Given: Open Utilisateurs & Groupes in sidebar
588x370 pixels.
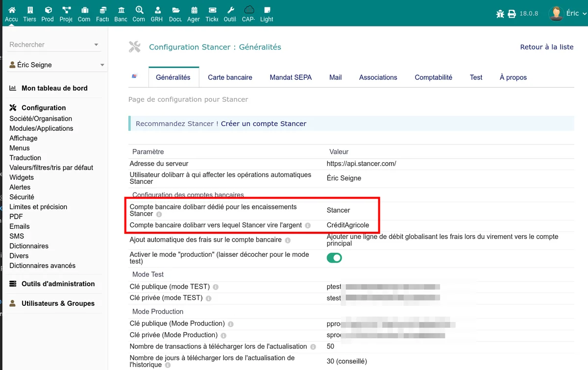Looking at the screenshot, I should pos(58,303).
